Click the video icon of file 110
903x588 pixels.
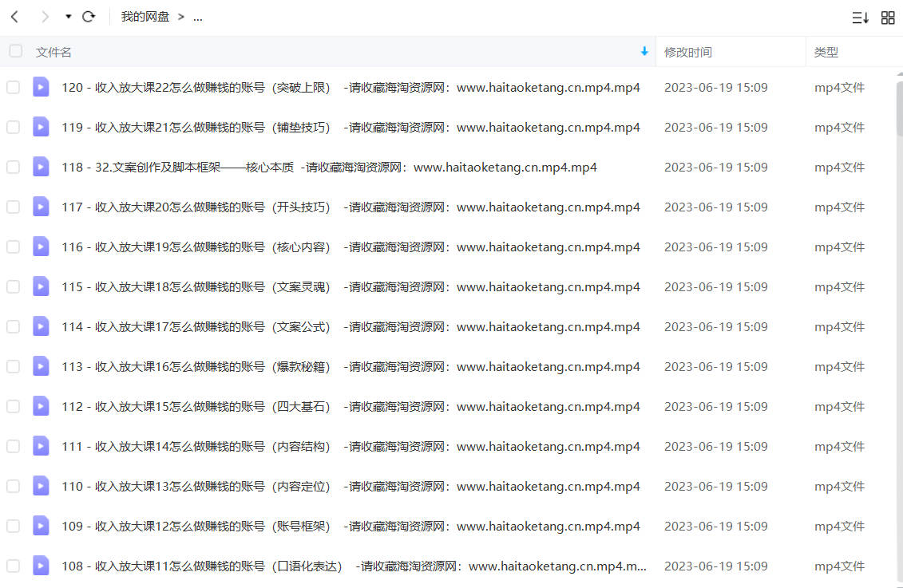[41, 486]
